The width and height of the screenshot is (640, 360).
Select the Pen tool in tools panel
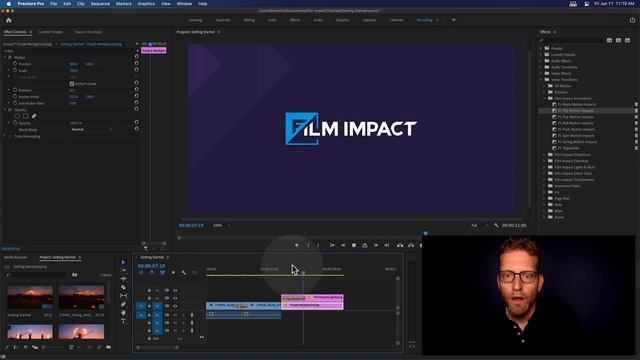[x=123, y=304]
